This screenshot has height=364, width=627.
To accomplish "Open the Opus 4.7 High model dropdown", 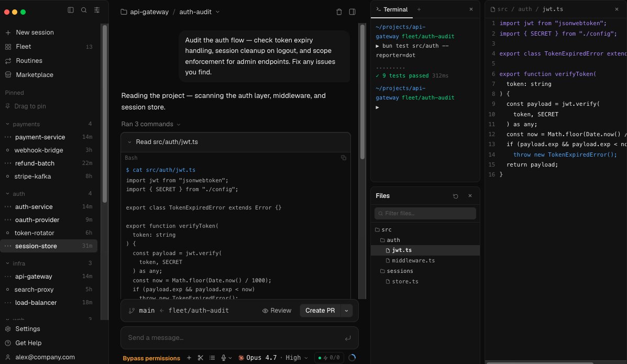I will tap(273, 358).
